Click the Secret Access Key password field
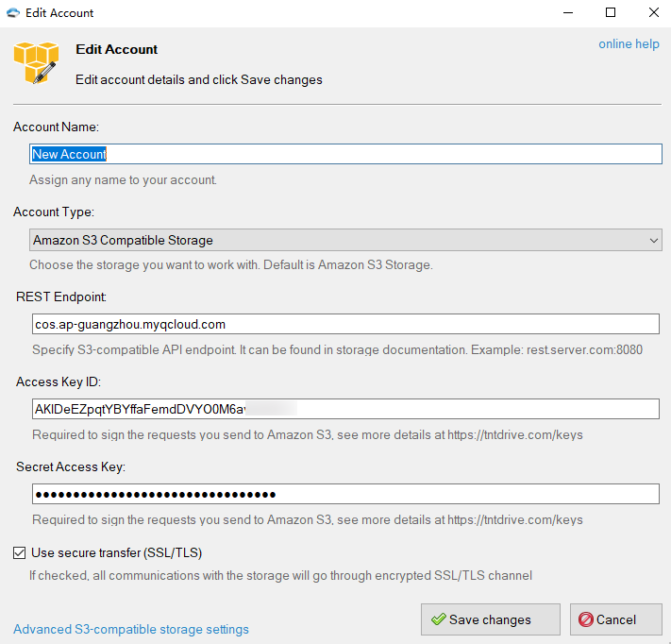Image resolution: width=671 pixels, height=644 pixels. (345, 494)
